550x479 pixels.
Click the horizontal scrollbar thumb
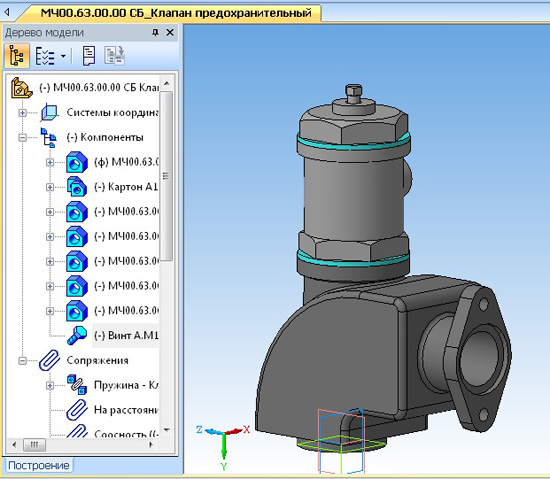click(34, 445)
